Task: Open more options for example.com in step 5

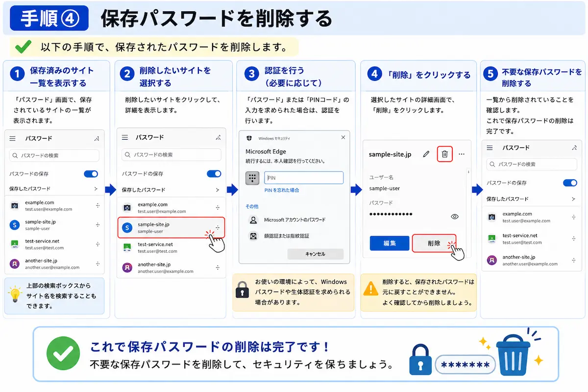Action: (573, 217)
